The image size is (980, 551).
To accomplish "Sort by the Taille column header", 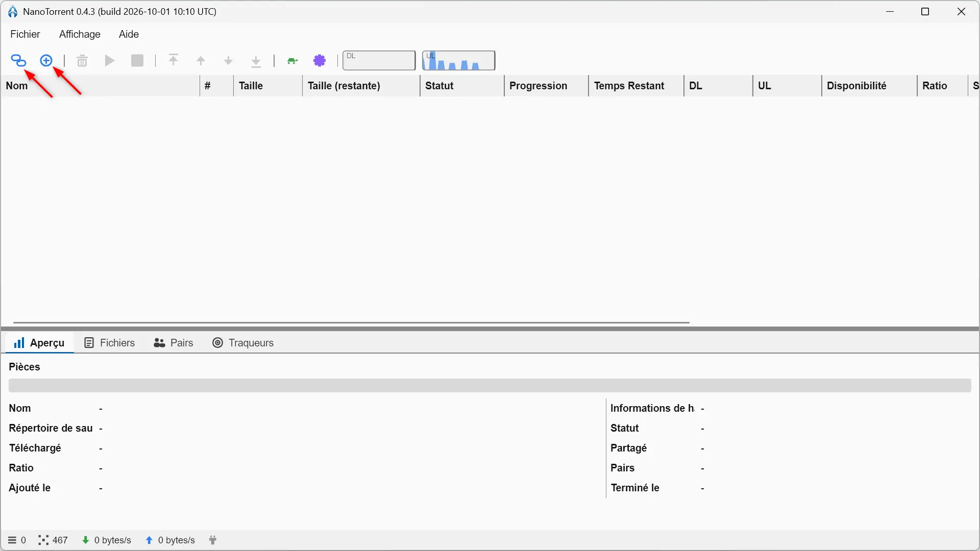I will (x=268, y=86).
